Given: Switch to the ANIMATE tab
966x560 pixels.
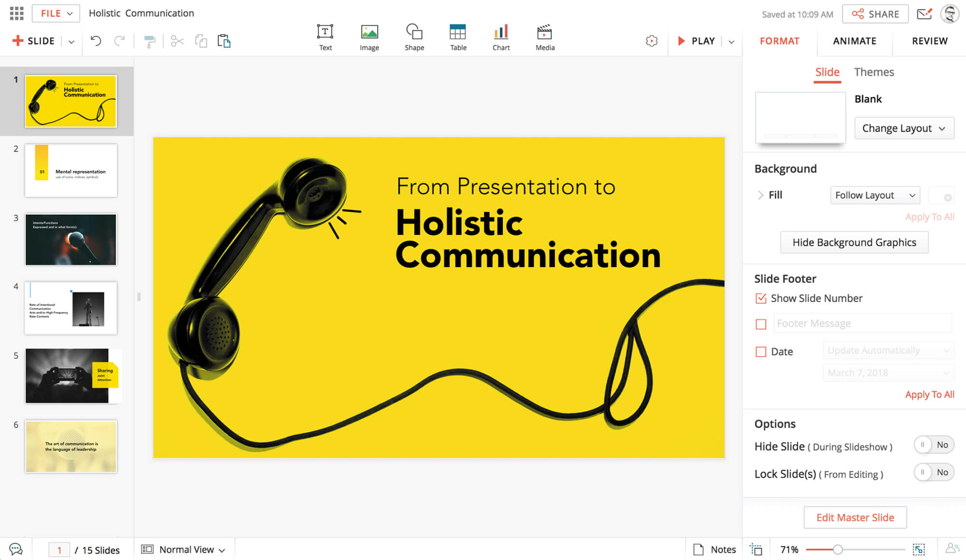Looking at the screenshot, I should (854, 41).
